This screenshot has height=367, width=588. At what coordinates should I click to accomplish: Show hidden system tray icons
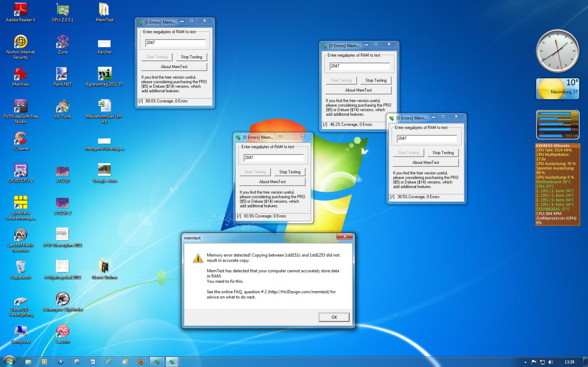[x=525, y=362]
